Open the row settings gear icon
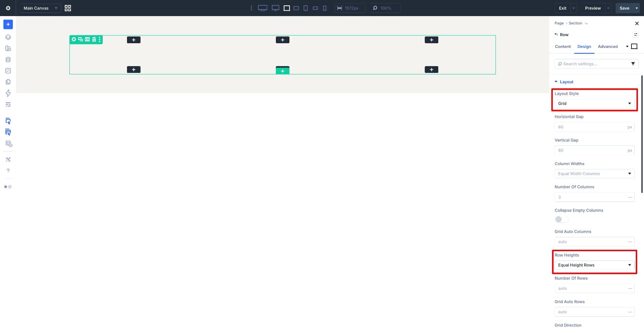This screenshot has height=328, width=644. [x=74, y=39]
